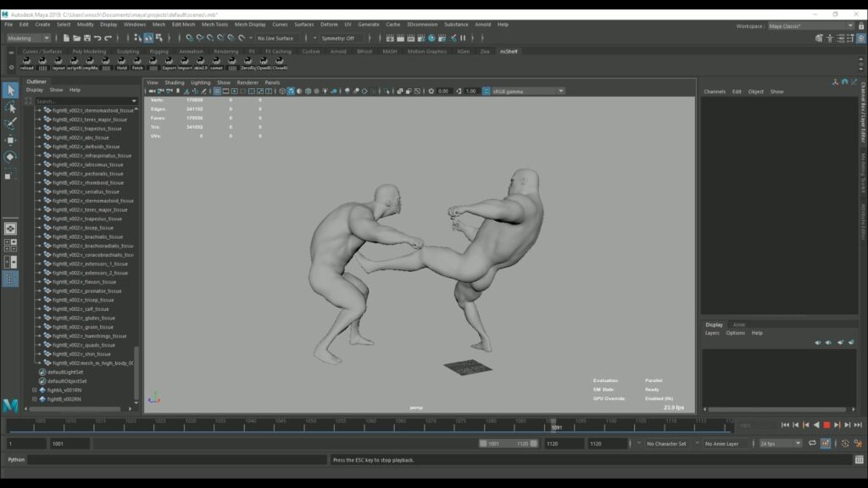Viewport: 868px width, 488px height.
Task: Switch to the rsShelf shelf tab
Action: coord(509,52)
